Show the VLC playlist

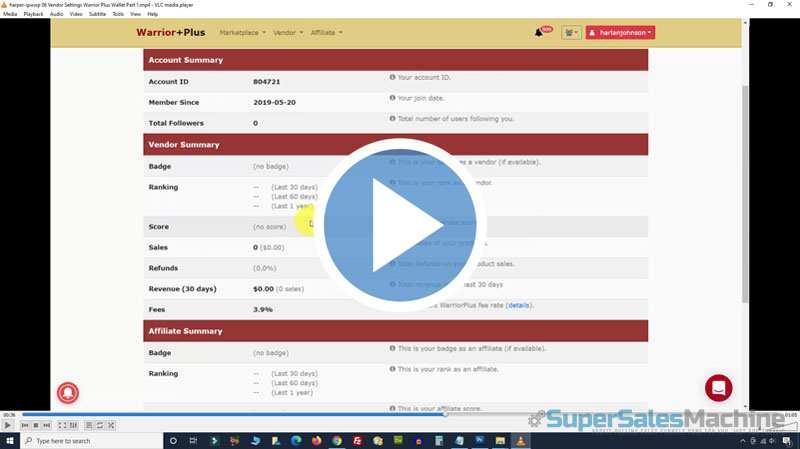click(89, 426)
